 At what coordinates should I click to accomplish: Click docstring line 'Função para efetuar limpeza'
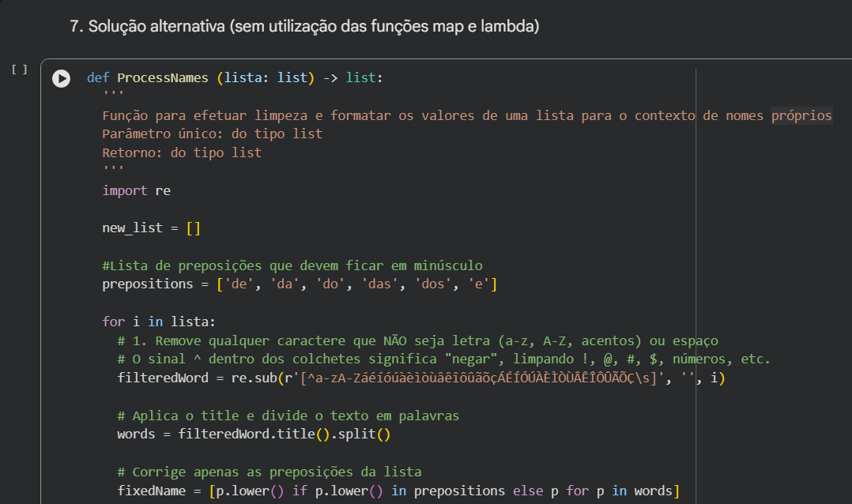[467, 115]
